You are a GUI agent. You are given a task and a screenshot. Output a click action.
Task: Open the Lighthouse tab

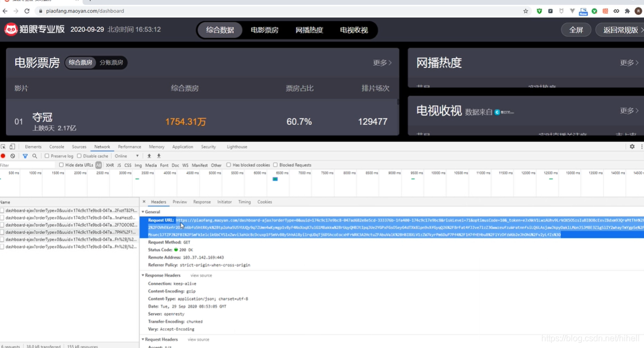pyautogui.click(x=237, y=147)
